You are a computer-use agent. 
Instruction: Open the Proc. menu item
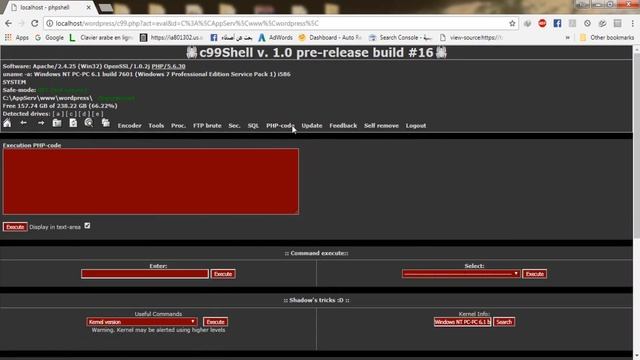(178, 126)
